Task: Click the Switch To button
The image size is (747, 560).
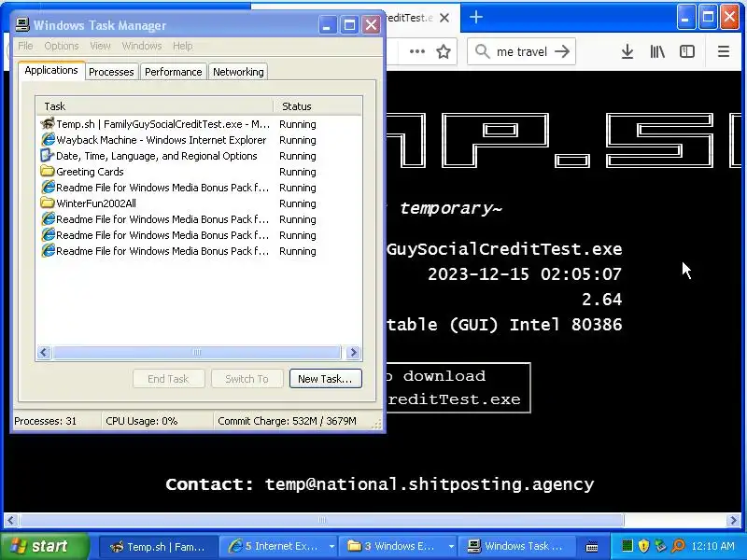Action: click(247, 379)
